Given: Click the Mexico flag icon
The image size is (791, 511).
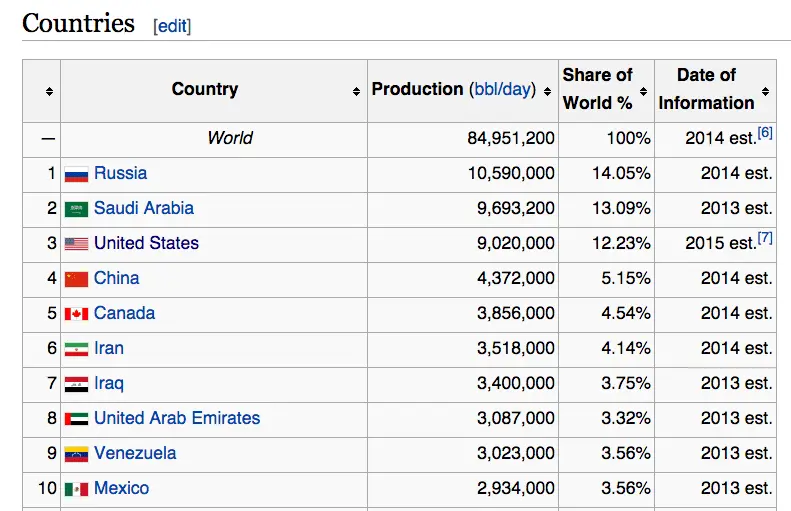Looking at the screenshot, I should click(76, 489).
